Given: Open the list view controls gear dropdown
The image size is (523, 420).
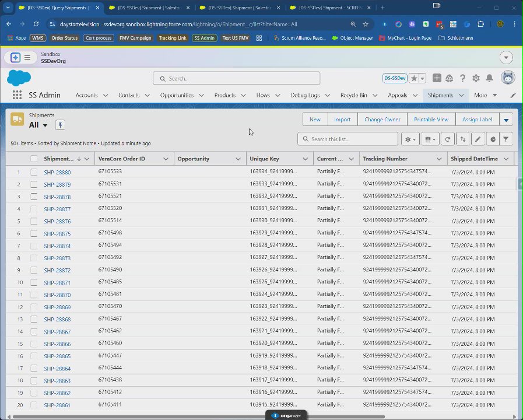Looking at the screenshot, I should 410,139.
